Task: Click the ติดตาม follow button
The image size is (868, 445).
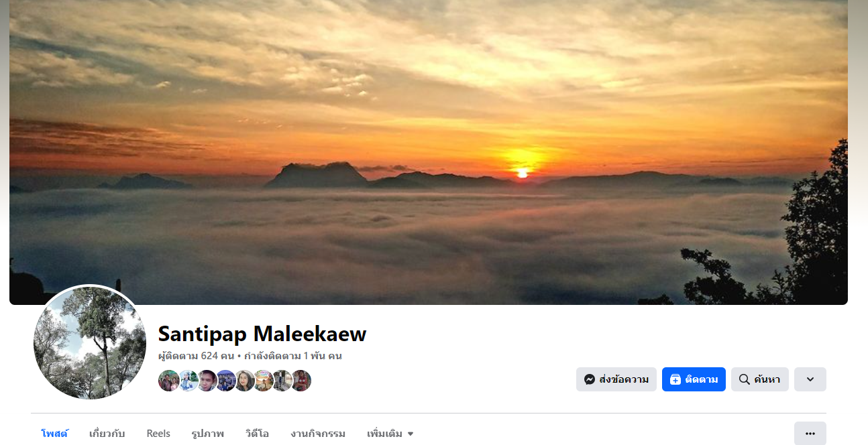Action: tap(694, 379)
